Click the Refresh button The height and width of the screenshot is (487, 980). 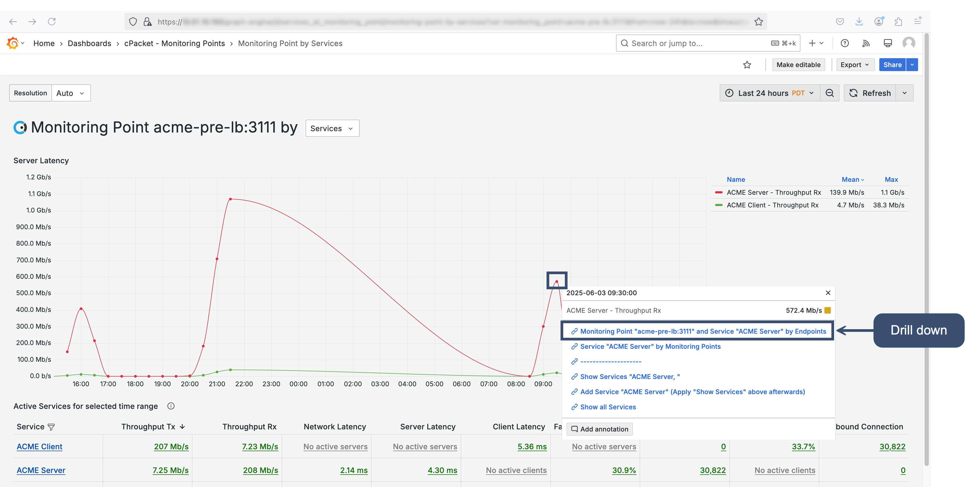[870, 93]
